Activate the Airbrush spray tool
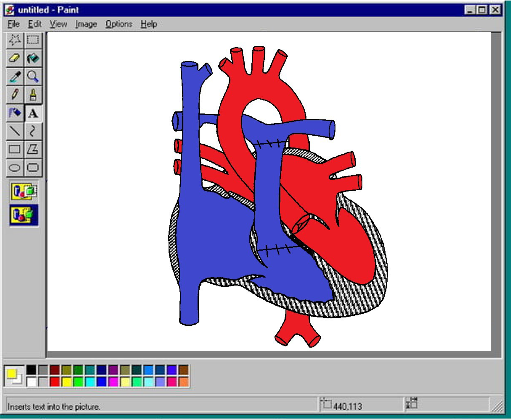This screenshot has width=511, height=420. click(x=15, y=113)
